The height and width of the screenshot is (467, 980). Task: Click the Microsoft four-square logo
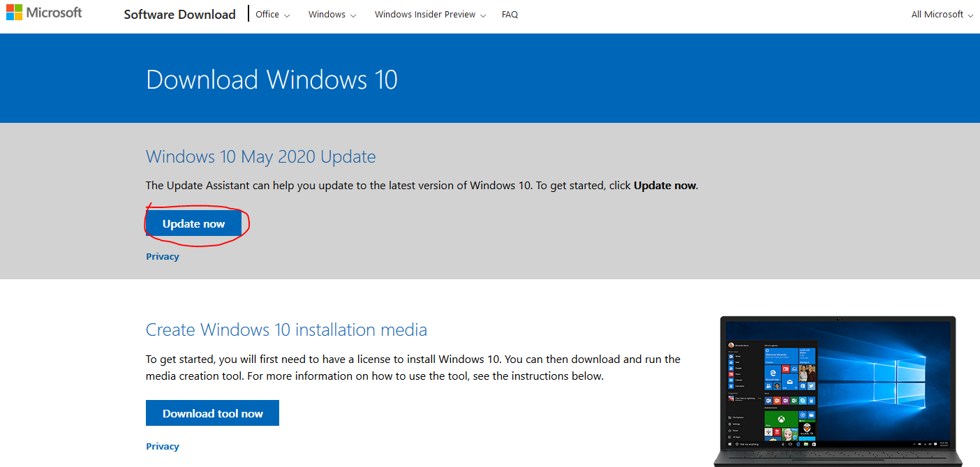(13, 13)
